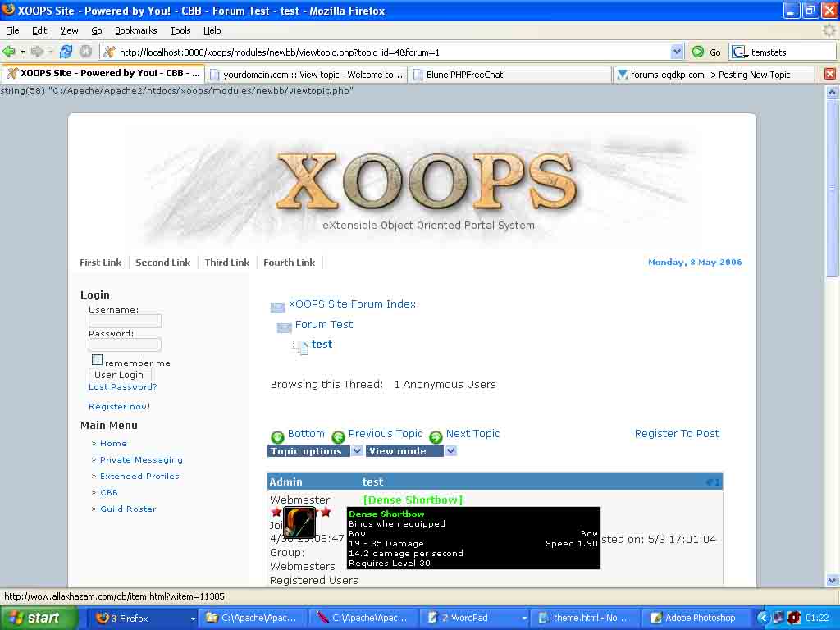Click the Fourth Link navigation item
This screenshot has width=840, height=630.
click(x=289, y=262)
